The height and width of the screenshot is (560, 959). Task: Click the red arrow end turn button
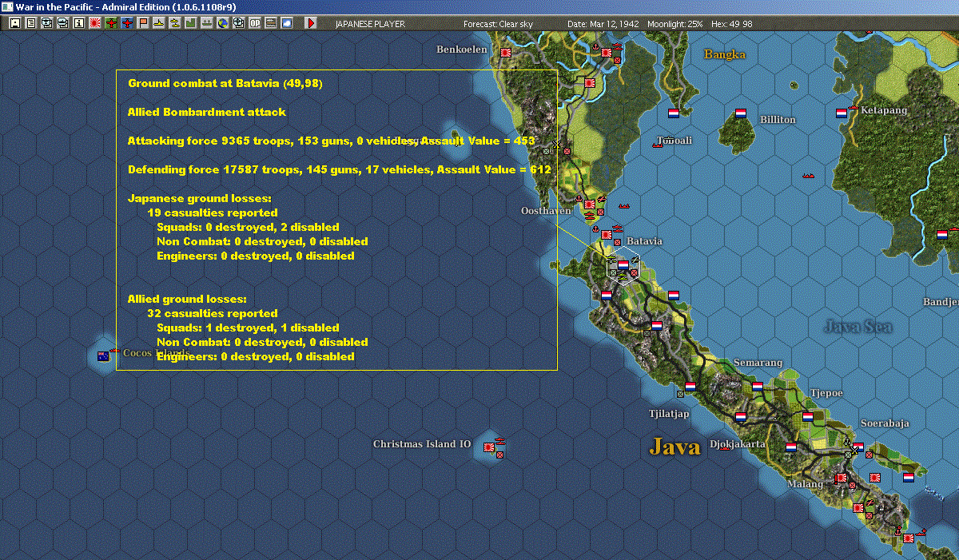point(311,23)
